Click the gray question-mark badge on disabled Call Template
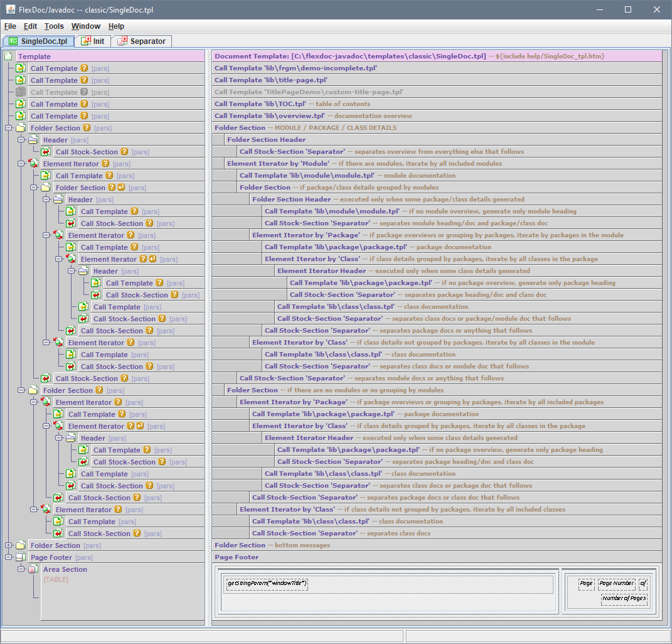672x644 pixels. coord(84,92)
